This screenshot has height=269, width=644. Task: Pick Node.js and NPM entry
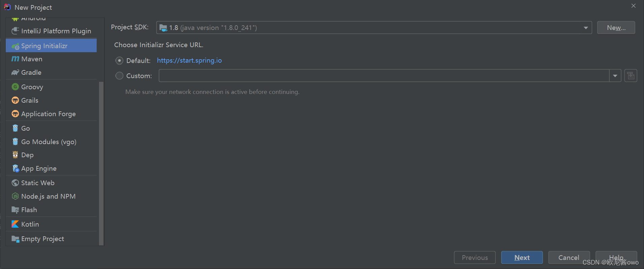tap(51, 196)
